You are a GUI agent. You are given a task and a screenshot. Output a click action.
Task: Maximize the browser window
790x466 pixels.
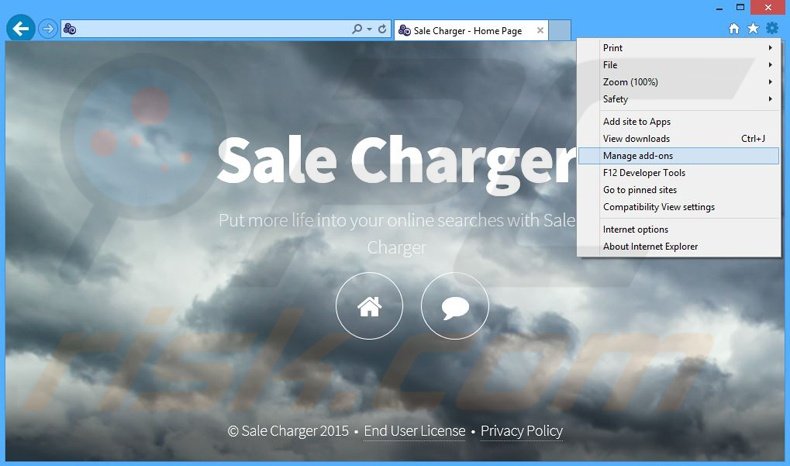coord(740,7)
